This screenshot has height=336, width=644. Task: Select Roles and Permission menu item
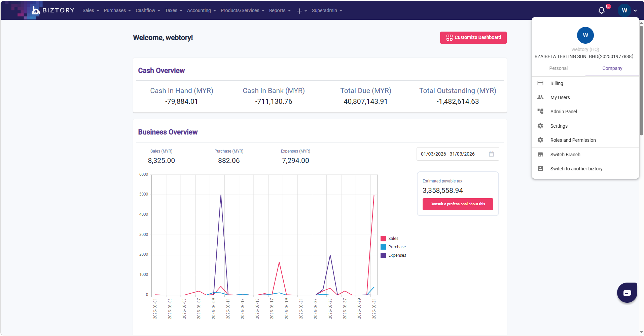(585, 140)
